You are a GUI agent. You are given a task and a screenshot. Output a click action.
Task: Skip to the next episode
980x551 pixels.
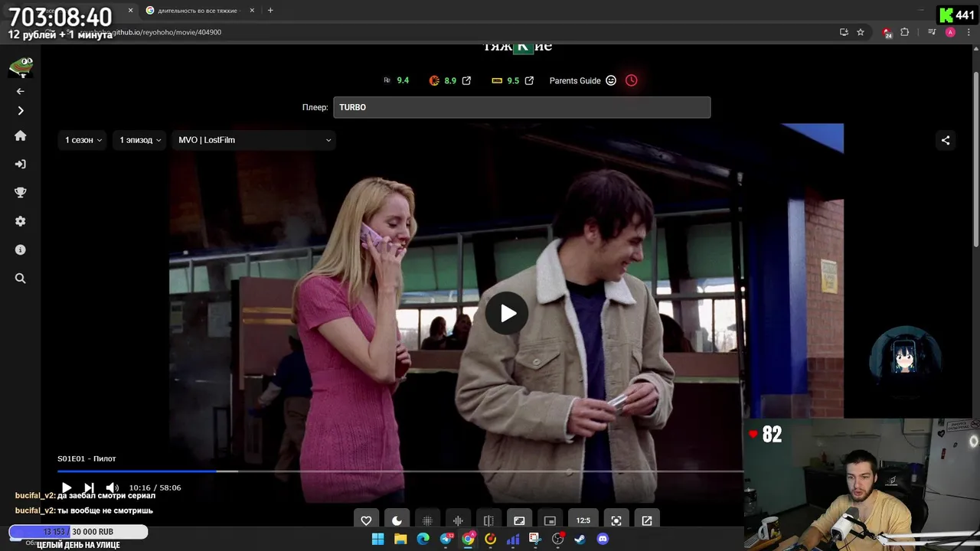tap(89, 487)
